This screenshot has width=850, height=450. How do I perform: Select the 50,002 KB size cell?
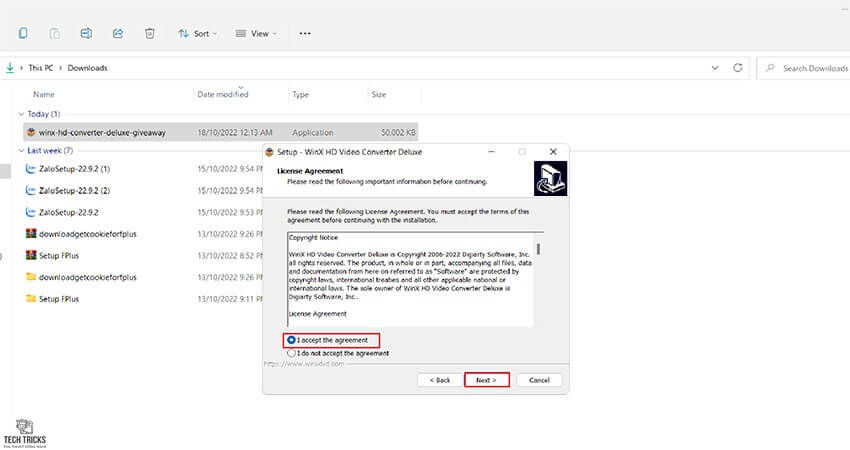point(398,132)
